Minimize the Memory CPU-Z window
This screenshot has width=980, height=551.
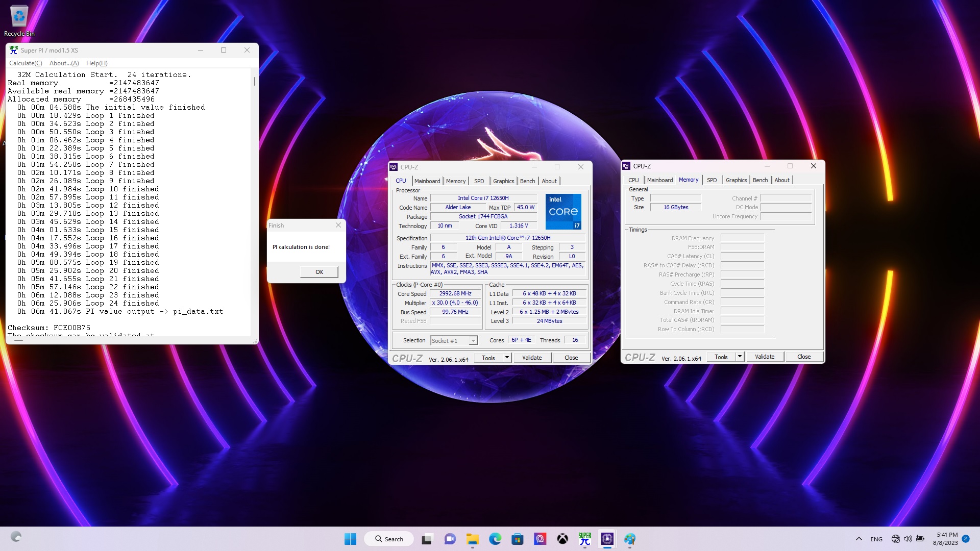click(767, 166)
